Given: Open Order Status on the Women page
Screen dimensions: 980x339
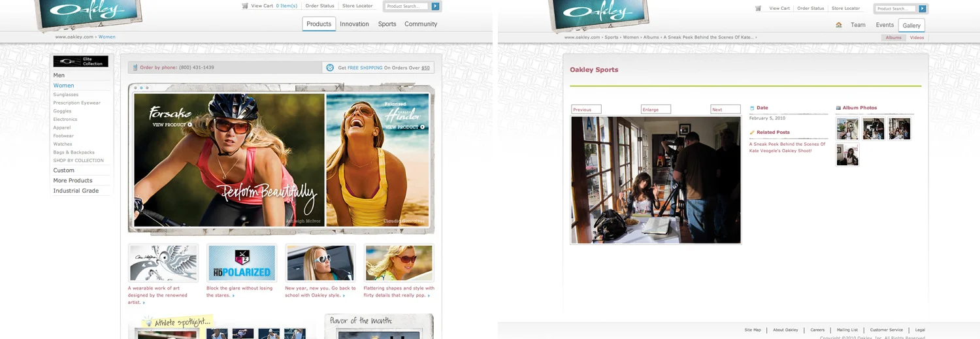Looking at the screenshot, I should (x=319, y=6).
